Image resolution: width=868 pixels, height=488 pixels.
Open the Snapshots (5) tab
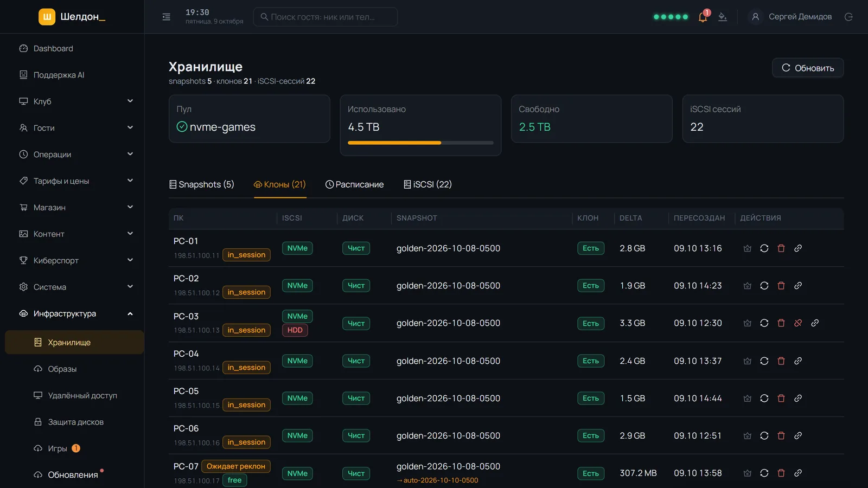pyautogui.click(x=202, y=184)
